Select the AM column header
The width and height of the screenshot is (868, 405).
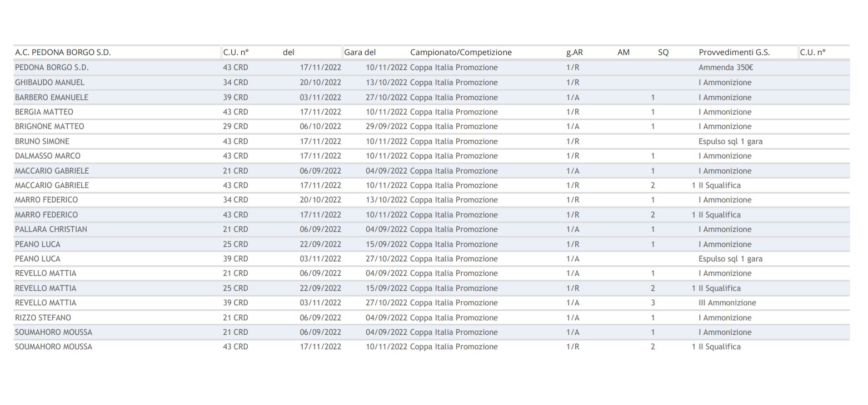[623, 53]
